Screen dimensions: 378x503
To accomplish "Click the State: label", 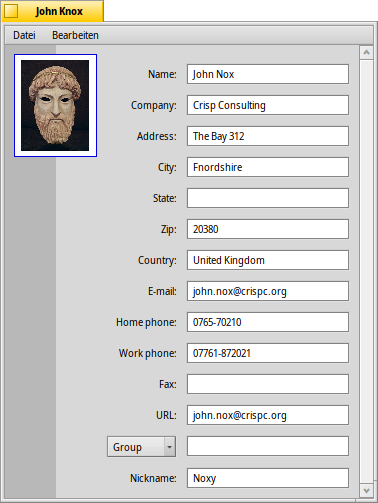I will tap(165, 198).
